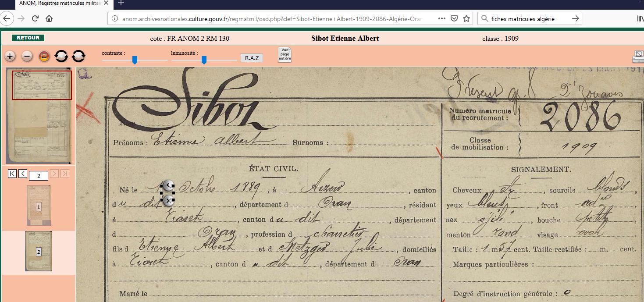
Task: Click the first of the two circular-arrow rotate icons
Action: (x=61, y=56)
